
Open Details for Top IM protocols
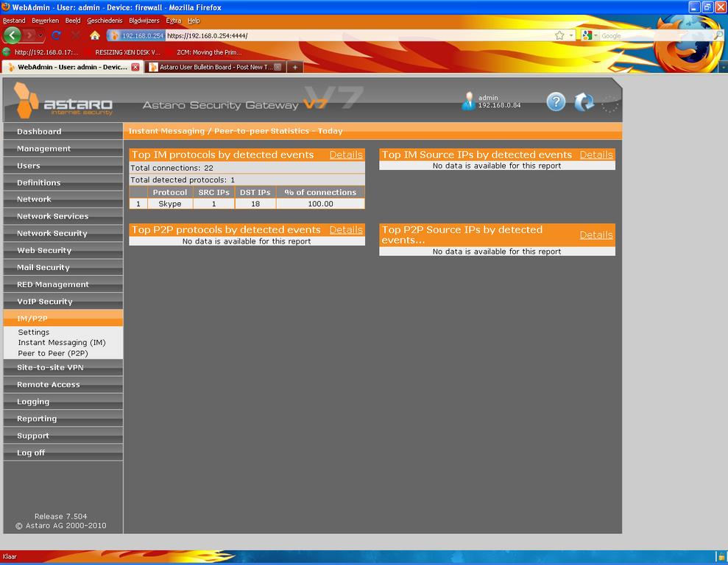pyautogui.click(x=346, y=154)
